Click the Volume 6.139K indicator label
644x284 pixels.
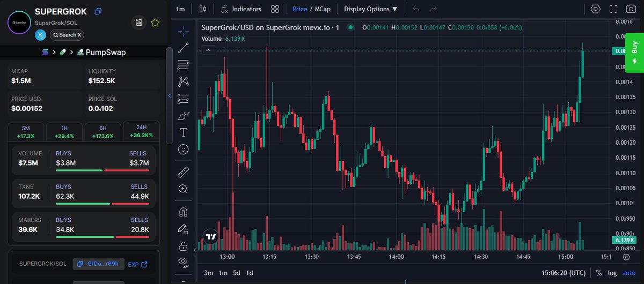[x=223, y=39]
